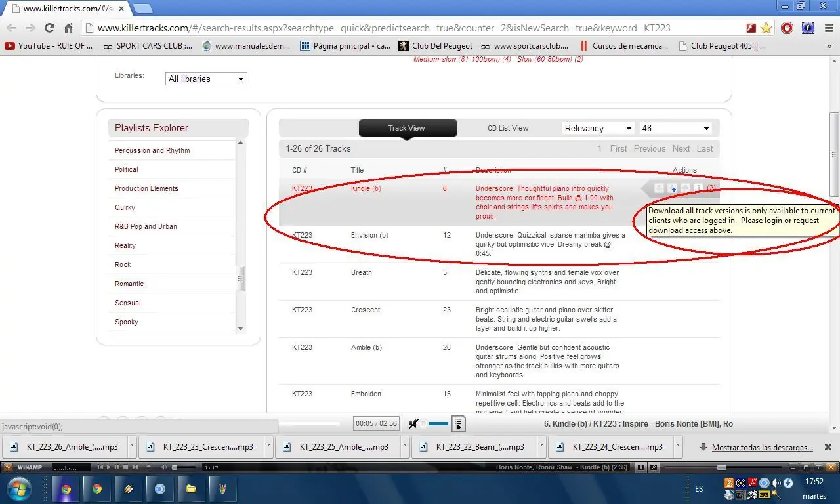Switch to CD List View tab
Image resolution: width=840 pixels, height=504 pixels.
(508, 128)
